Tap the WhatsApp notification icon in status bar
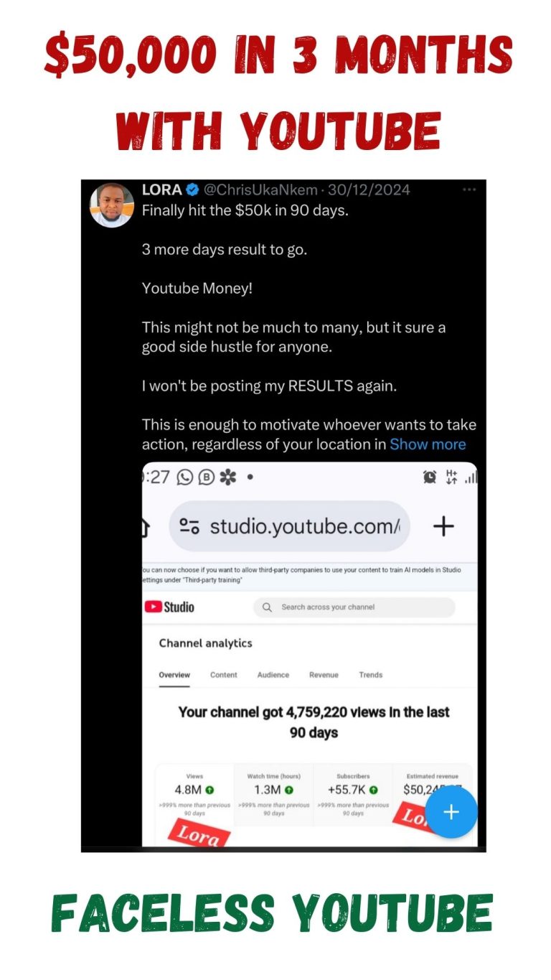Screen dimensions: 551x980 (184, 477)
